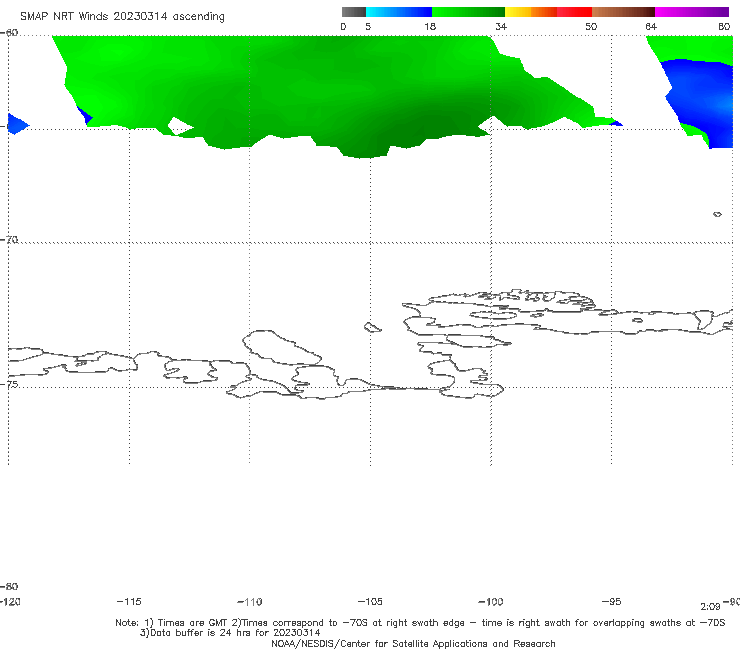Click the latitude label -75
This screenshot has width=740, height=650.
(x=9, y=384)
